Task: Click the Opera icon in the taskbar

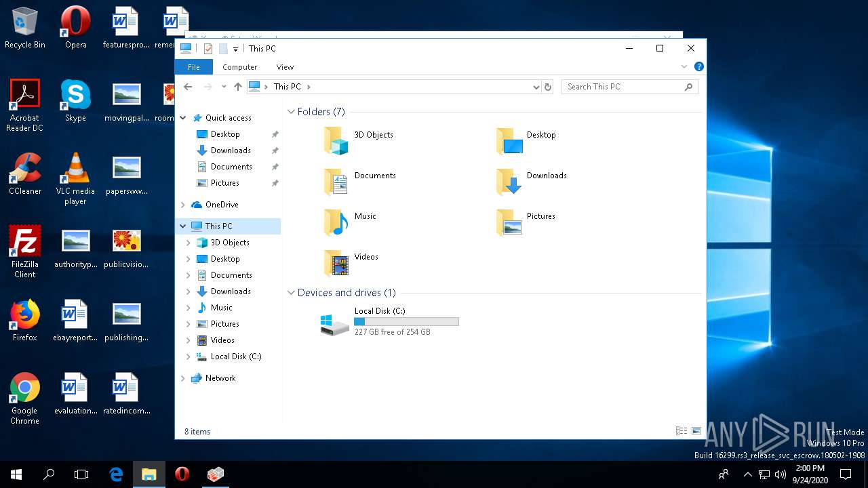Action: (182, 474)
